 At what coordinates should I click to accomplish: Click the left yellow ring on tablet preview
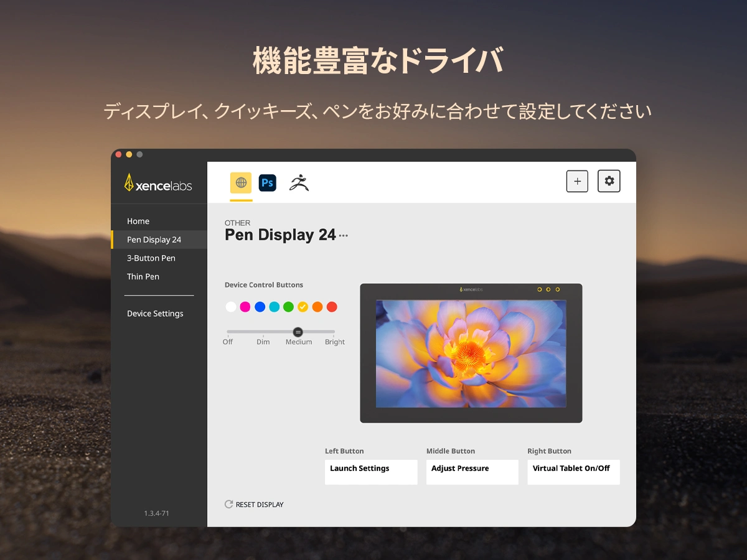tap(539, 289)
